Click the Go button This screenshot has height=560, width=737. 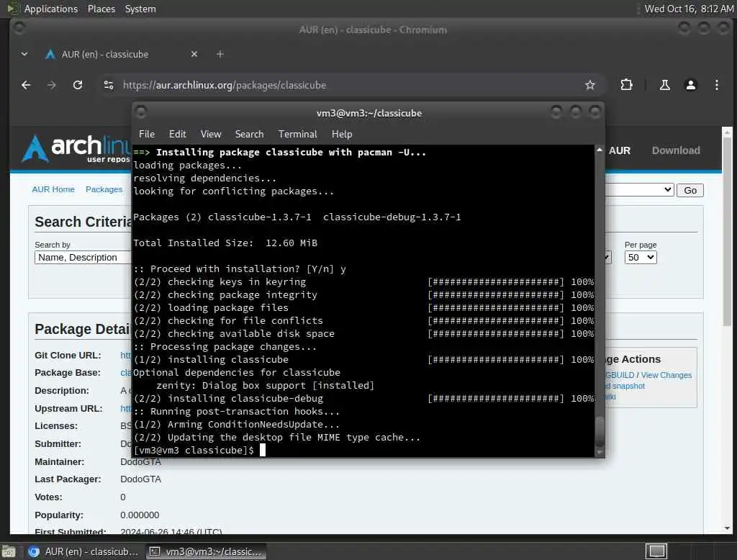(690, 191)
